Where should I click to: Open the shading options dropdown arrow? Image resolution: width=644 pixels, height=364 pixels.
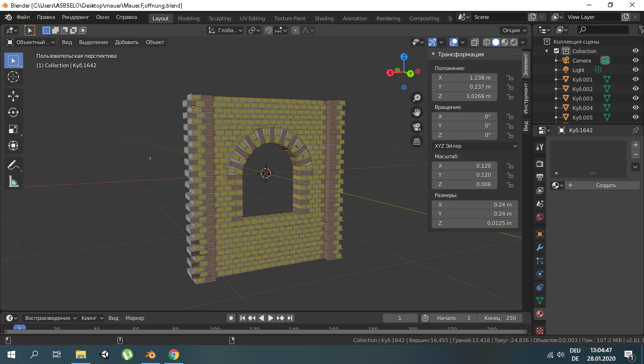pos(524,42)
